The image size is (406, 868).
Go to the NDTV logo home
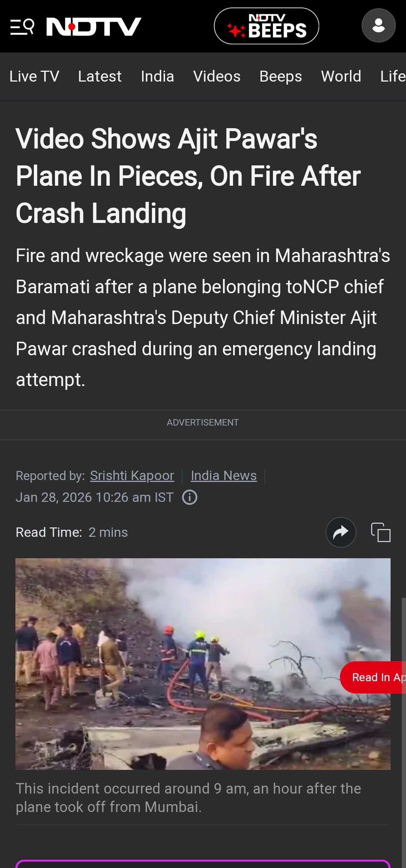(94, 27)
